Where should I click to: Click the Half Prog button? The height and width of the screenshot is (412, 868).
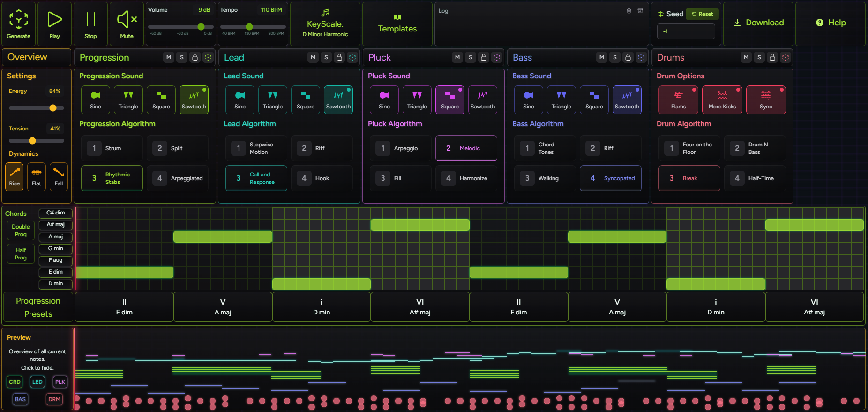pos(21,254)
